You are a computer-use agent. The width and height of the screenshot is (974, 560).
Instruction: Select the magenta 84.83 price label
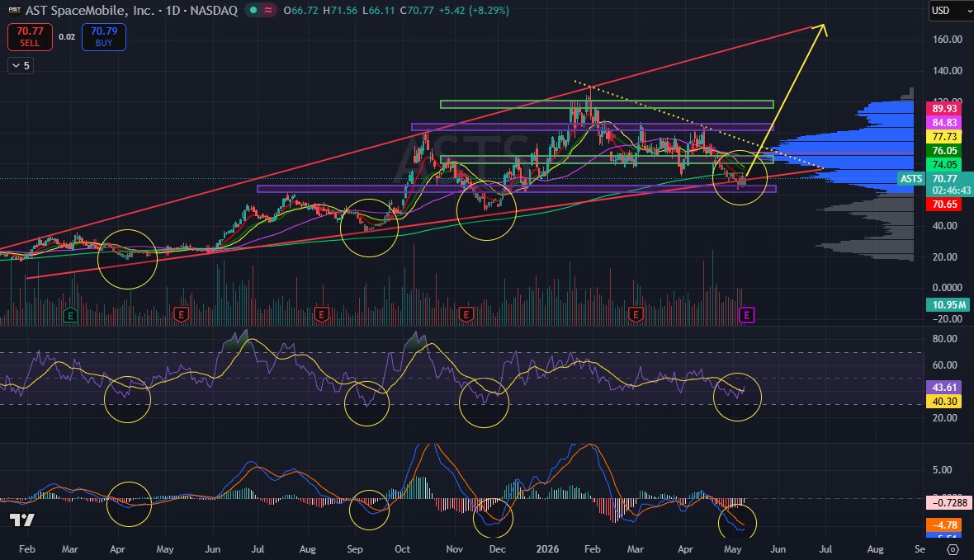click(x=944, y=122)
